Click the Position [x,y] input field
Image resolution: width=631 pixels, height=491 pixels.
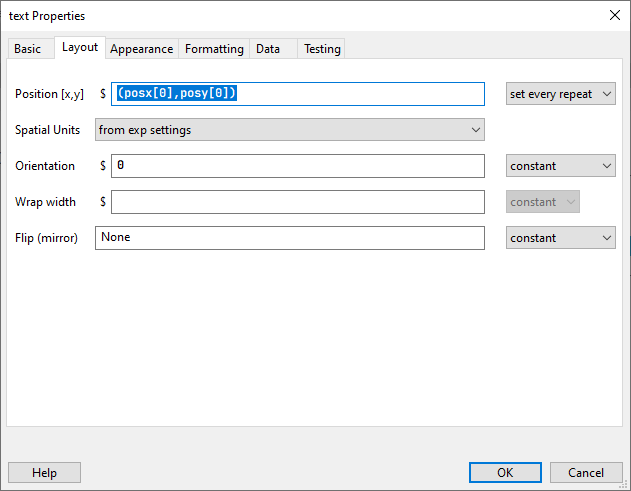click(298, 94)
